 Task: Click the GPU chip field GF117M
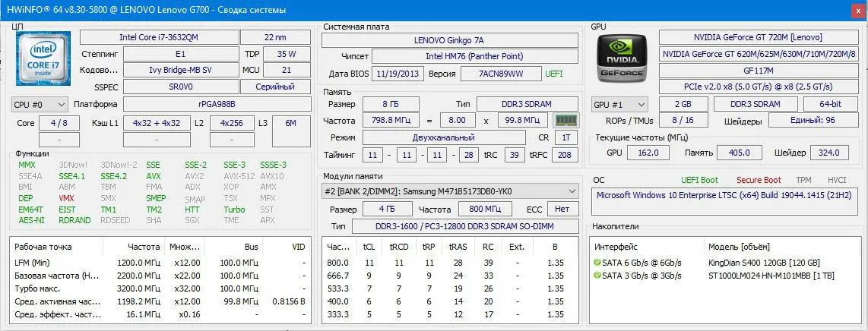tap(758, 71)
